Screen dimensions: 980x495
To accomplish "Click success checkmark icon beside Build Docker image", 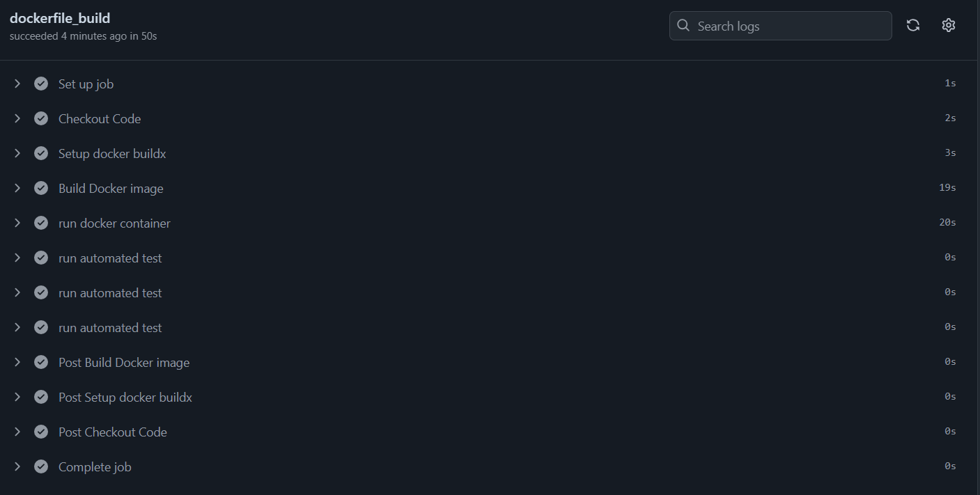I will point(41,188).
